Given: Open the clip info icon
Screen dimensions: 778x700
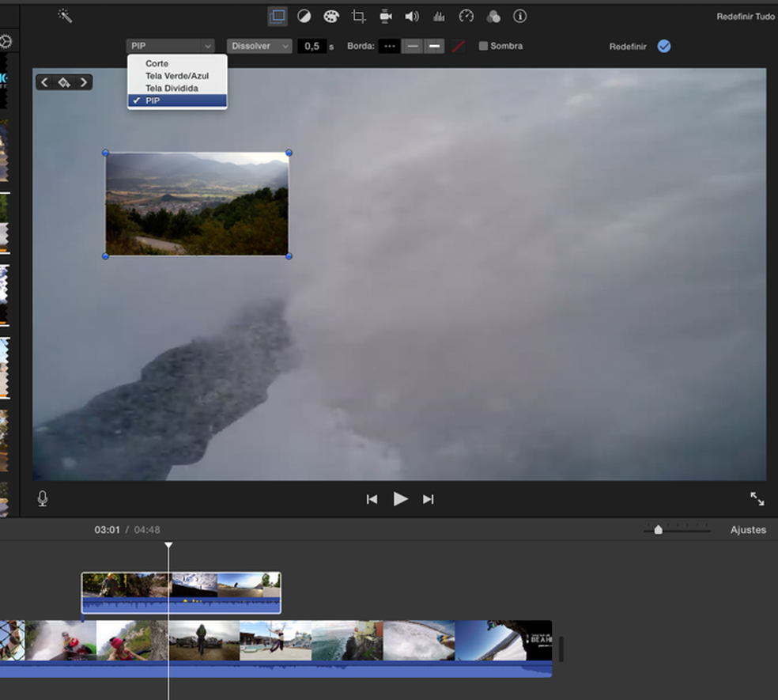Looking at the screenshot, I should 519,16.
